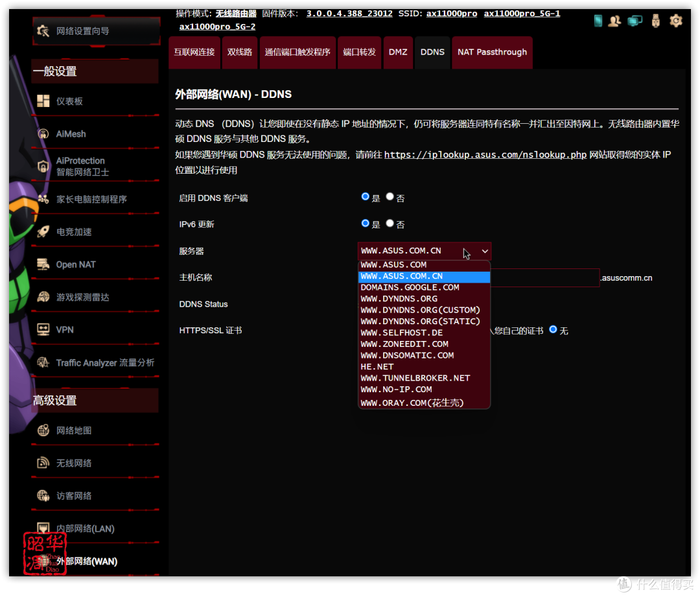Open the network setup wizard icon
Screen dimensions: 700x599
tap(43, 31)
